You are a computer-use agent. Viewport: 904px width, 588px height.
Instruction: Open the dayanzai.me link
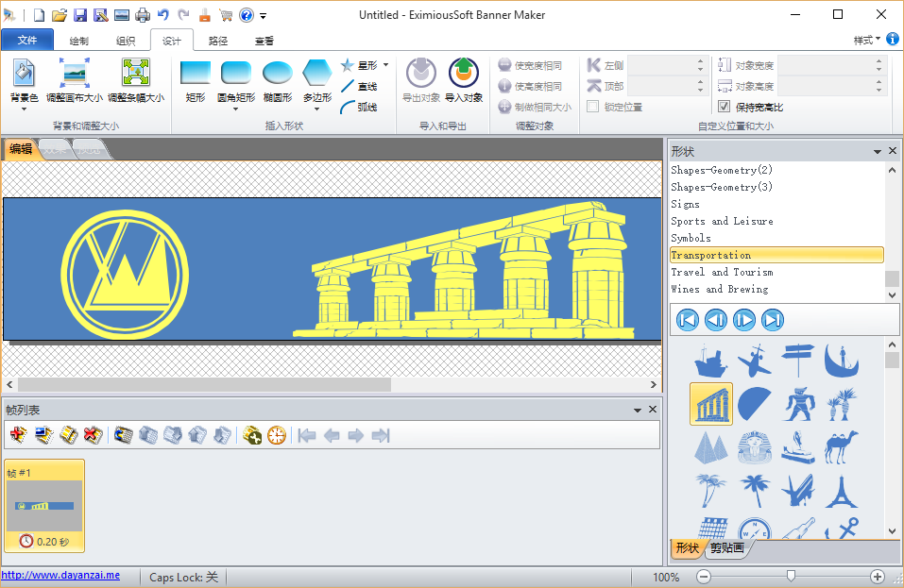click(60, 575)
